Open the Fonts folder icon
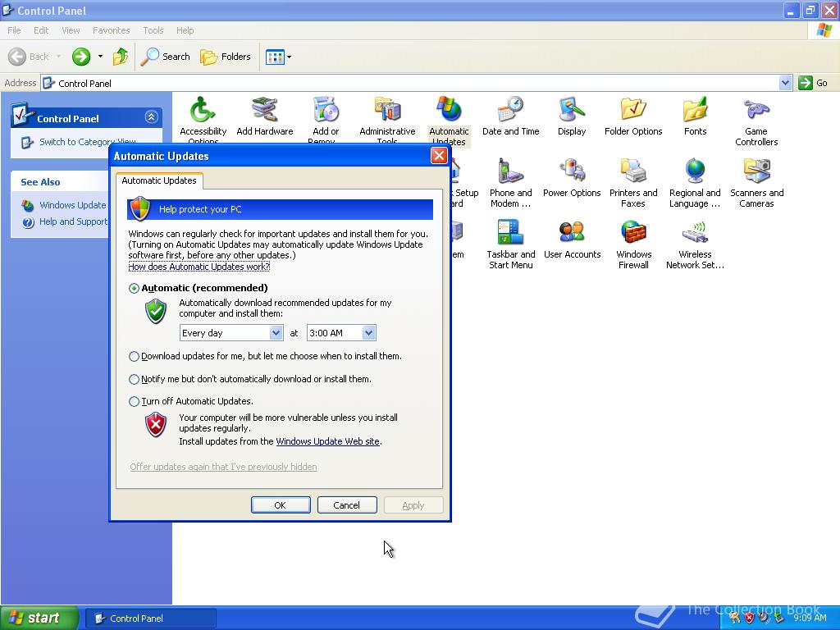 [695, 116]
